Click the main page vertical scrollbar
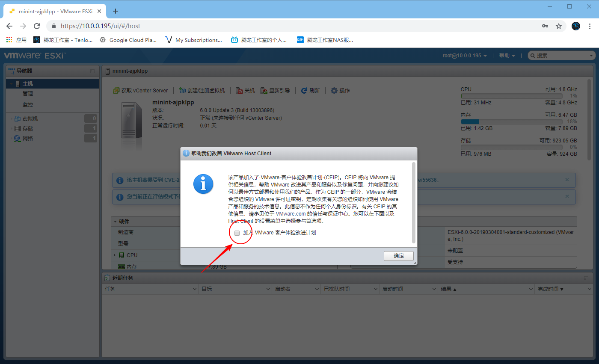 tap(590, 119)
